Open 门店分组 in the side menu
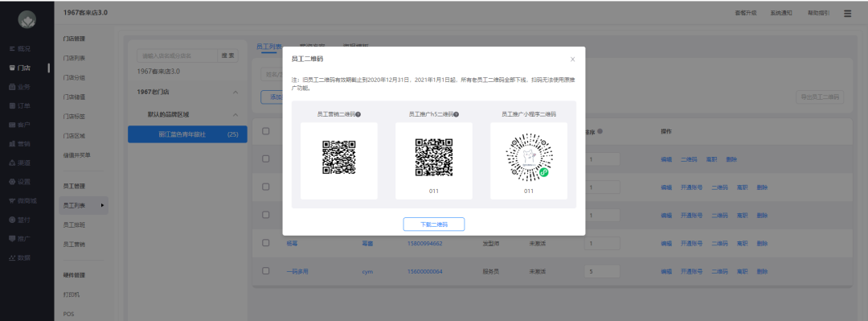This screenshot has width=868, height=321. coord(74,77)
